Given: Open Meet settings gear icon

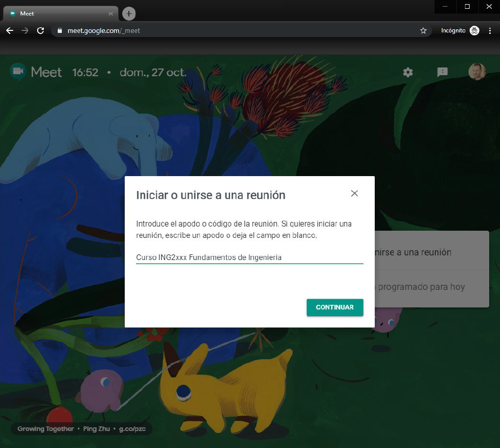Looking at the screenshot, I should click(408, 72).
